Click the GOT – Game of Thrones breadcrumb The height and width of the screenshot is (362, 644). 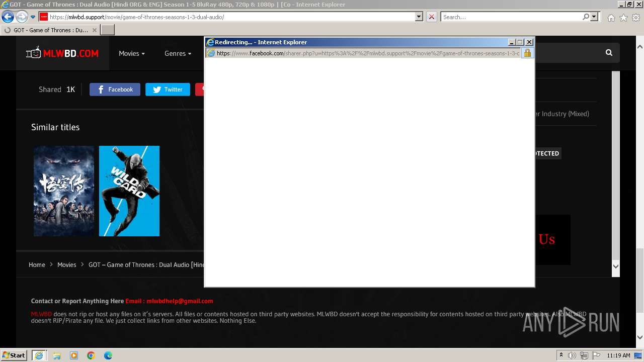pos(146,264)
